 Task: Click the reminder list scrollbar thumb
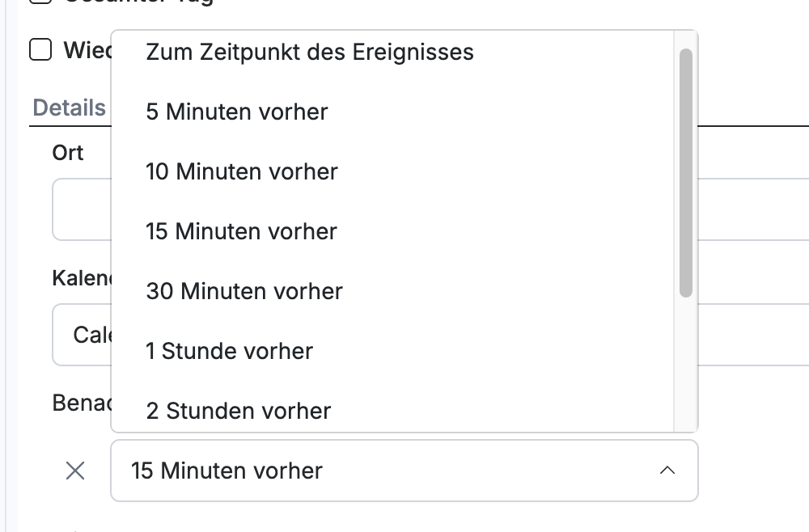pyautogui.click(x=686, y=173)
